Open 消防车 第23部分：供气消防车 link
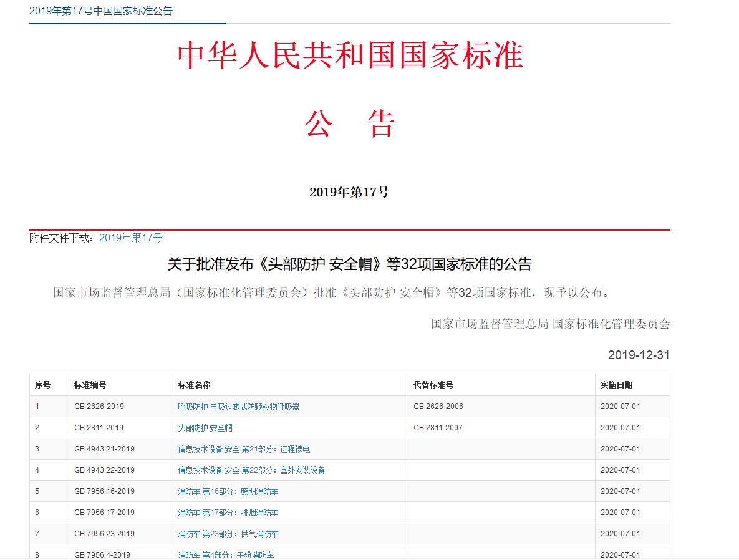The image size is (739, 560). [228, 534]
